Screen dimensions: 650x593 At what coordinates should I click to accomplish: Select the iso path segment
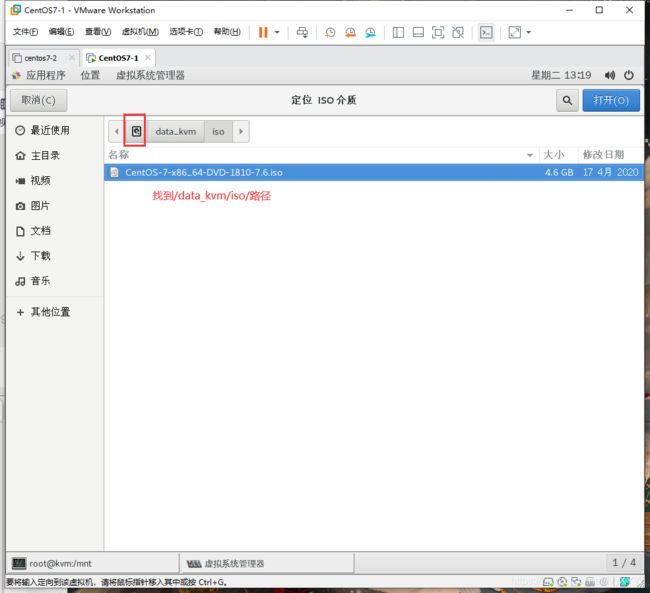pyautogui.click(x=218, y=131)
